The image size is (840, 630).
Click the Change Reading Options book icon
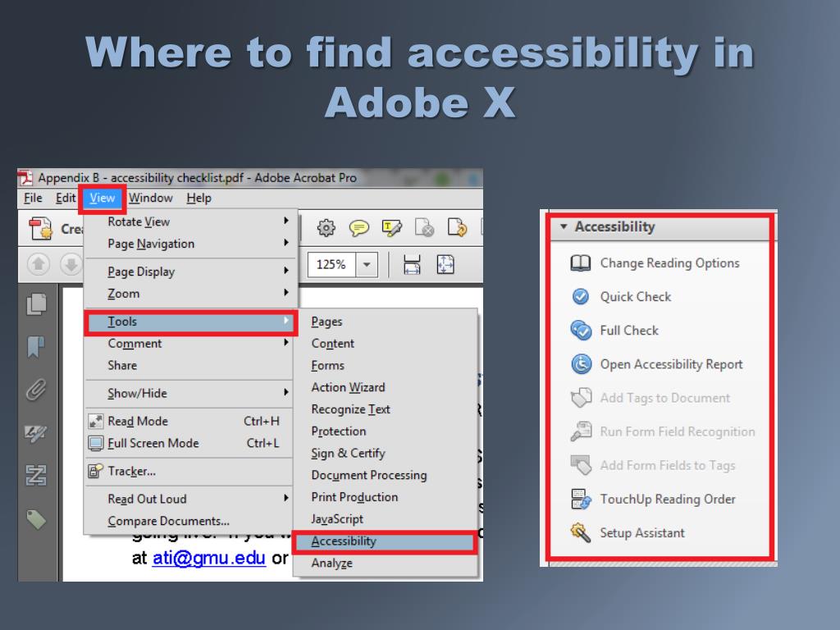pos(581,263)
